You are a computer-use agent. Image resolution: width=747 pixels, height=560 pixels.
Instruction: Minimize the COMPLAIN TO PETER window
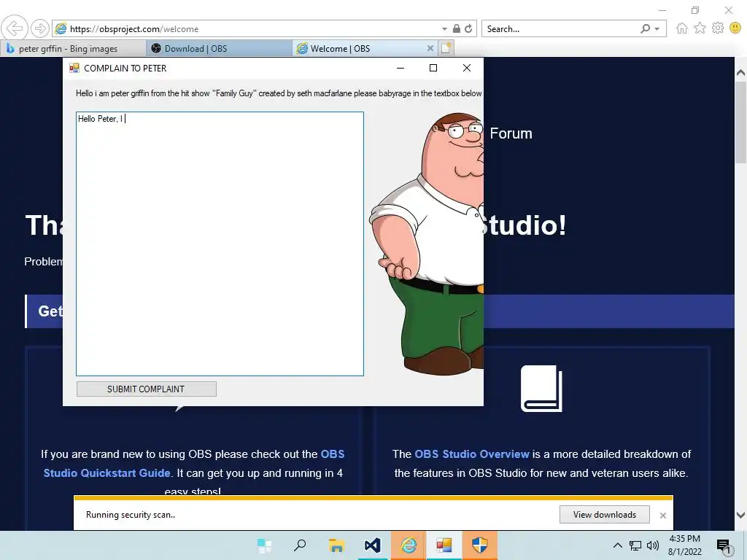[x=400, y=68]
